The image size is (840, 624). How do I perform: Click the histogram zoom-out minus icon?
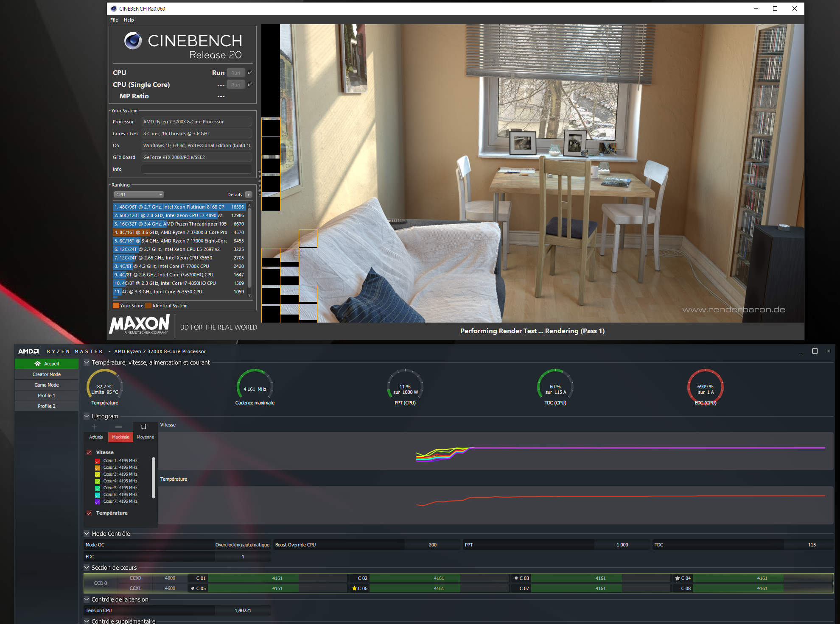(x=119, y=427)
